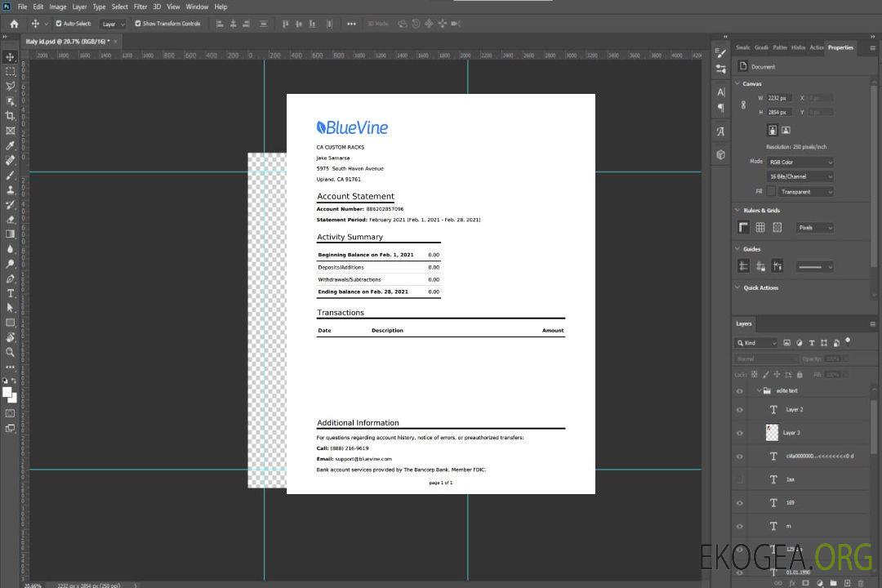Select the Rectangular Marquee tool
This screenshot has width=882, height=588.
10,72
